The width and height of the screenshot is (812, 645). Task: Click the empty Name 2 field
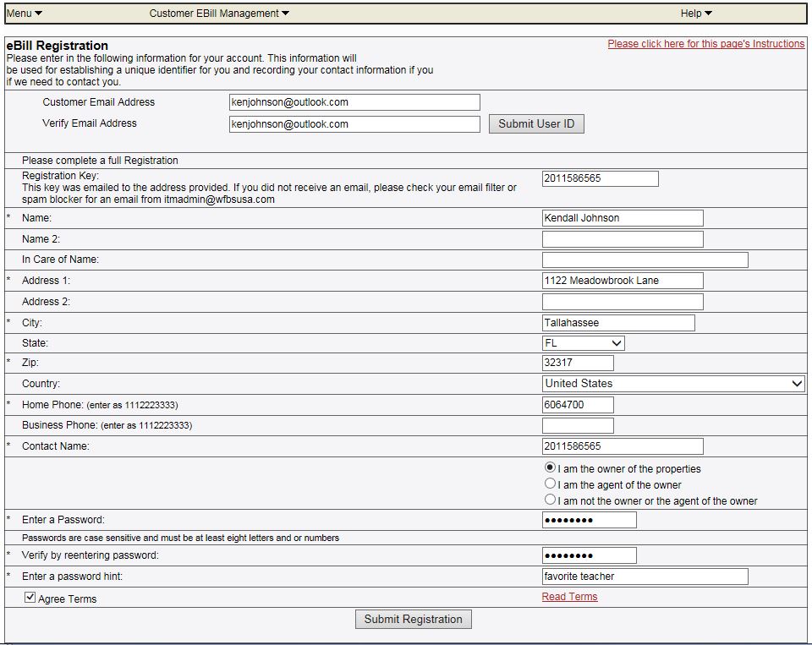[623, 239]
